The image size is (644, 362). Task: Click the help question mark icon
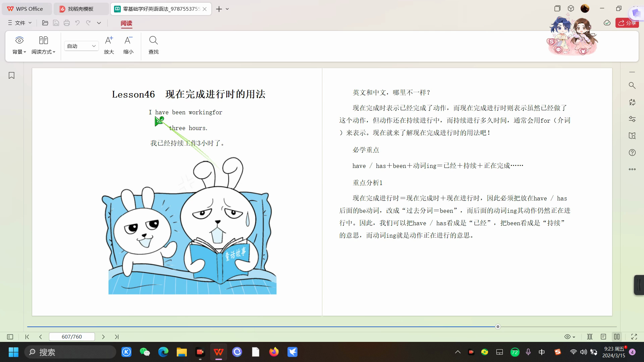[x=632, y=153]
